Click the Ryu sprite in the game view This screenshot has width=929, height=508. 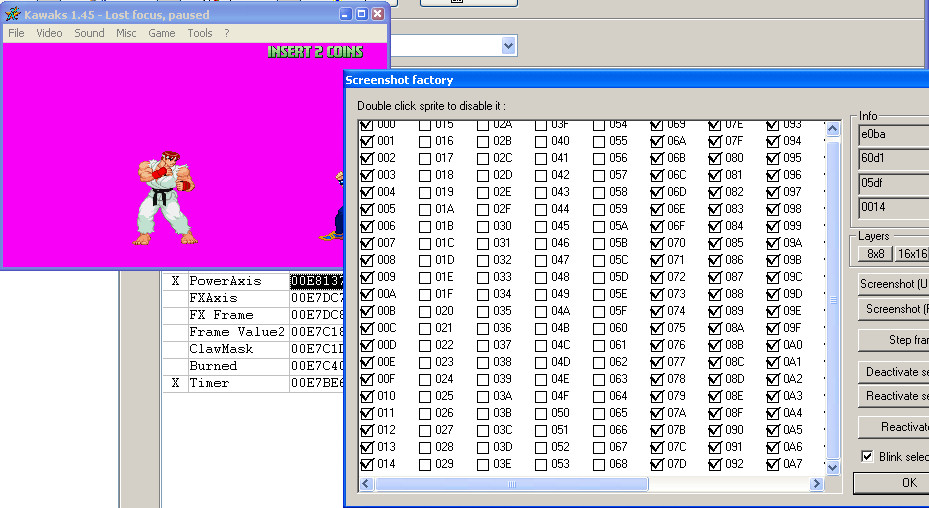[x=166, y=197]
